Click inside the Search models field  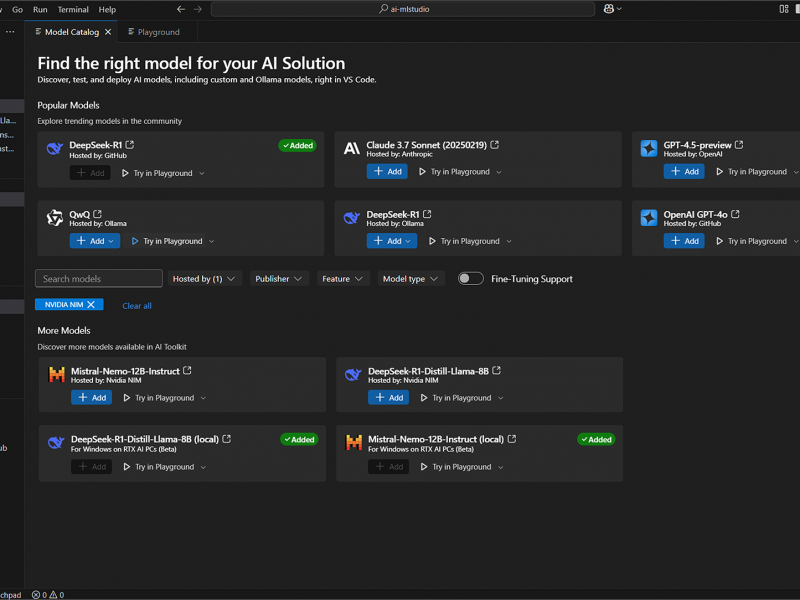[98, 278]
